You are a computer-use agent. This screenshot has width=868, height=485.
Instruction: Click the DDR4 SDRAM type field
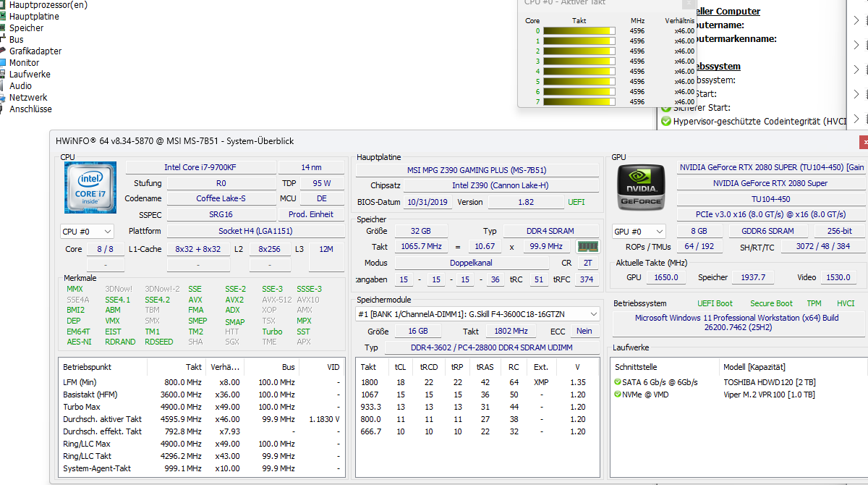[550, 231]
